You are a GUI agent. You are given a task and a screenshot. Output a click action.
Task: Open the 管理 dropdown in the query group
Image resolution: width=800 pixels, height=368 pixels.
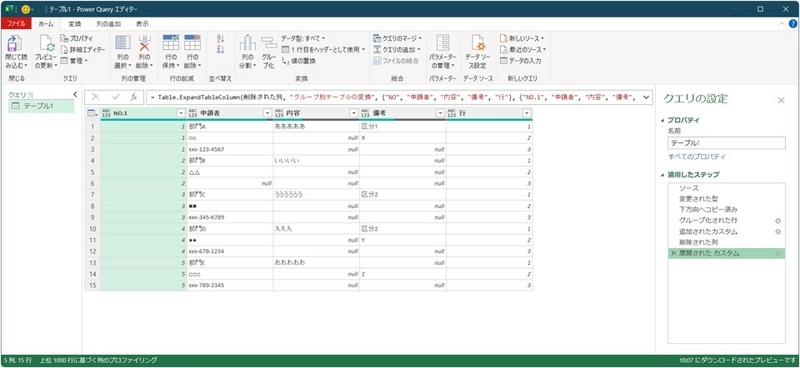pyautogui.click(x=74, y=61)
